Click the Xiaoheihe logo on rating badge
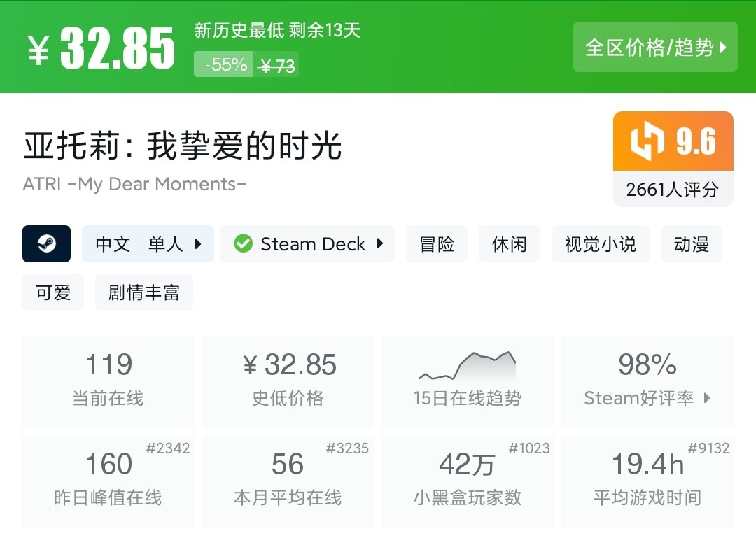This screenshot has height=538, width=756. point(647,142)
